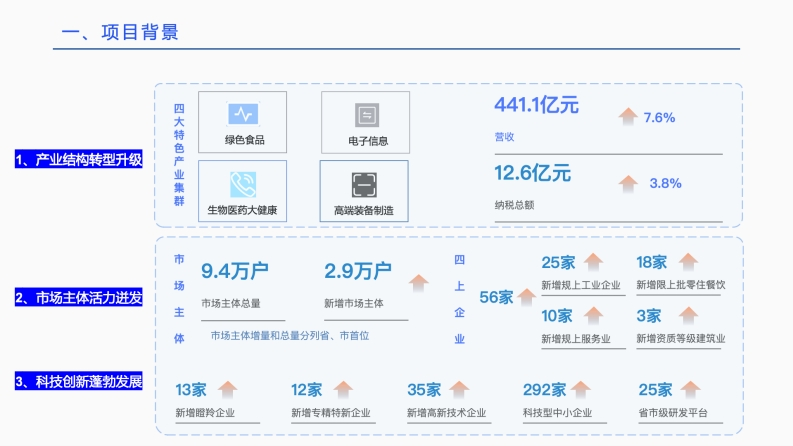Click the 18家 figure
793x446 pixels.
click(x=651, y=262)
